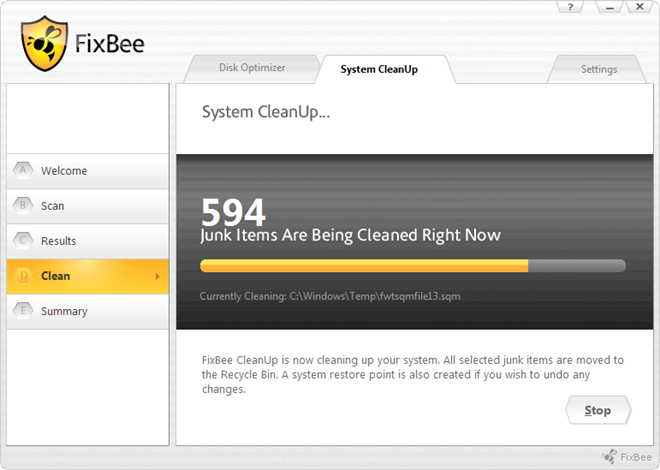
Task: Select the Clean step in sidebar
Action: tap(88, 276)
